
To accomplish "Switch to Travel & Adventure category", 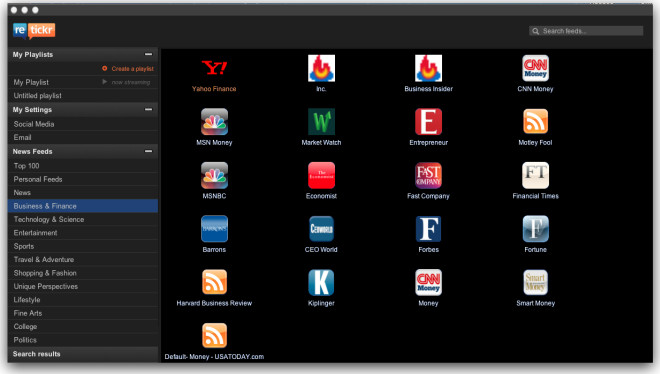I will (x=83, y=260).
